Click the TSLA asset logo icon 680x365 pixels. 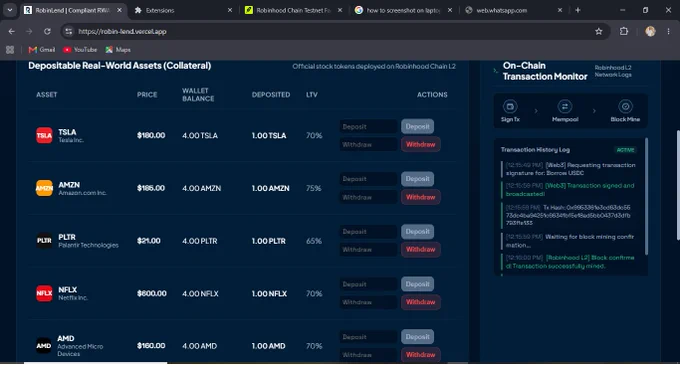tap(44, 135)
